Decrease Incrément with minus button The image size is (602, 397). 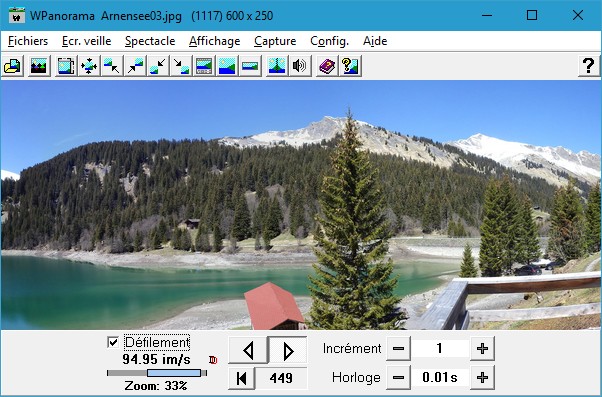(398, 349)
